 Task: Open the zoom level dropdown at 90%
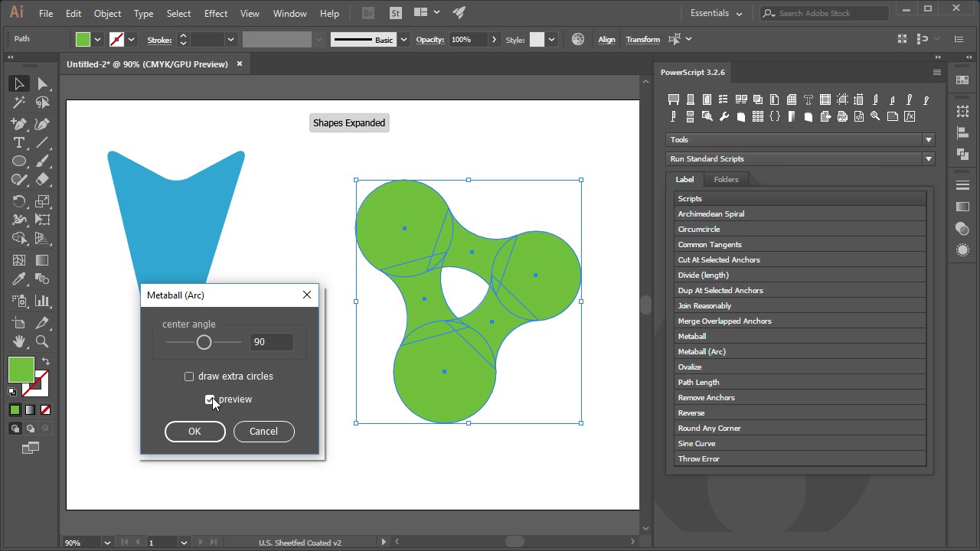[106, 543]
